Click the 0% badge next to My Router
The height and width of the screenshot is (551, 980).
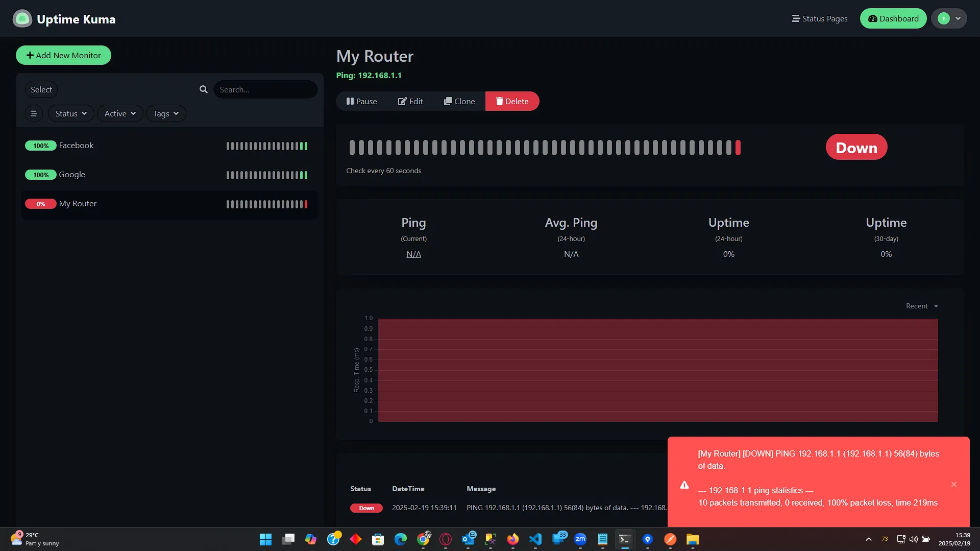41,204
